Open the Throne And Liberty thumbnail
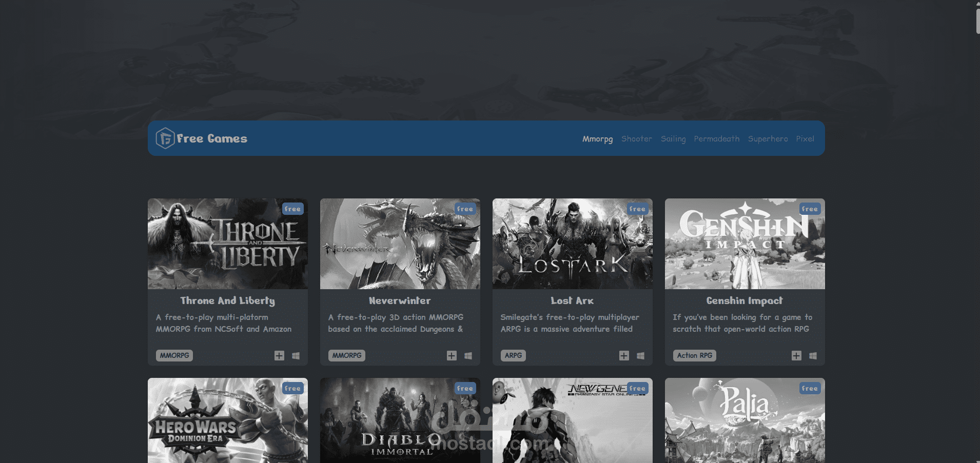 click(228, 244)
